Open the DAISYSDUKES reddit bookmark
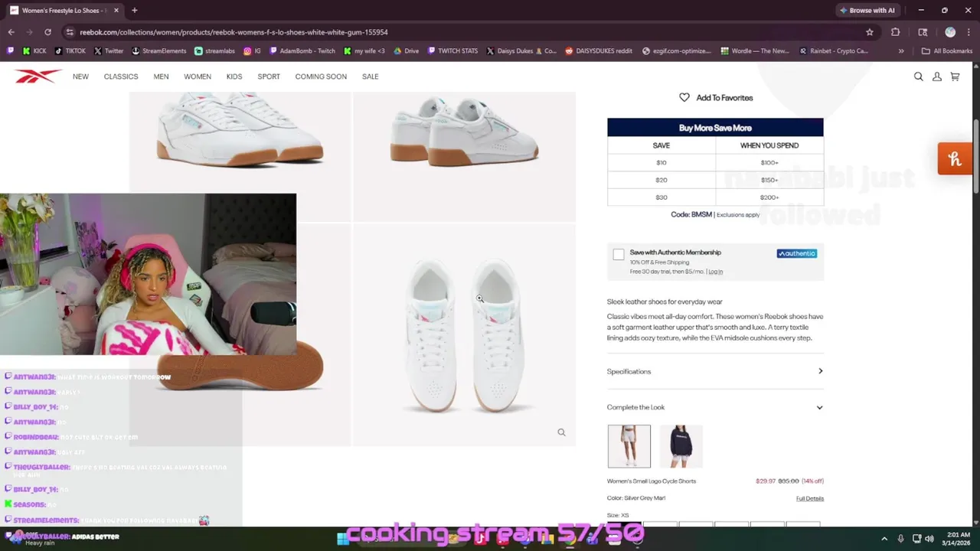Screen dimensions: 980x551 point(599,51)
